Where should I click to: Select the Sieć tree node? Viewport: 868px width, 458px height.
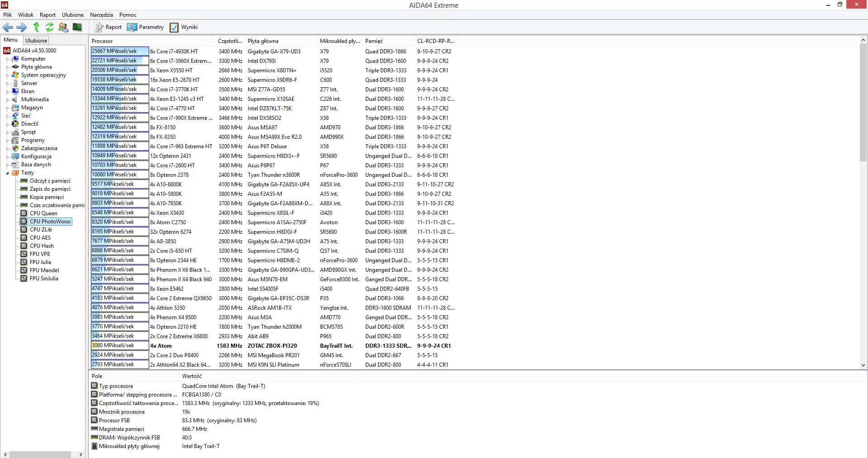tap(26, 116)
